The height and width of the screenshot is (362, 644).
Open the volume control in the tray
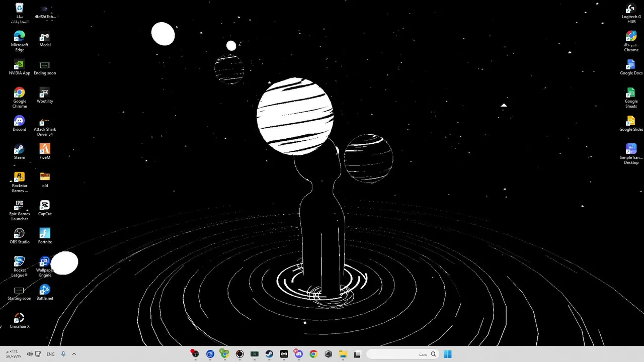pyautogui.click(x=29, y=354)
